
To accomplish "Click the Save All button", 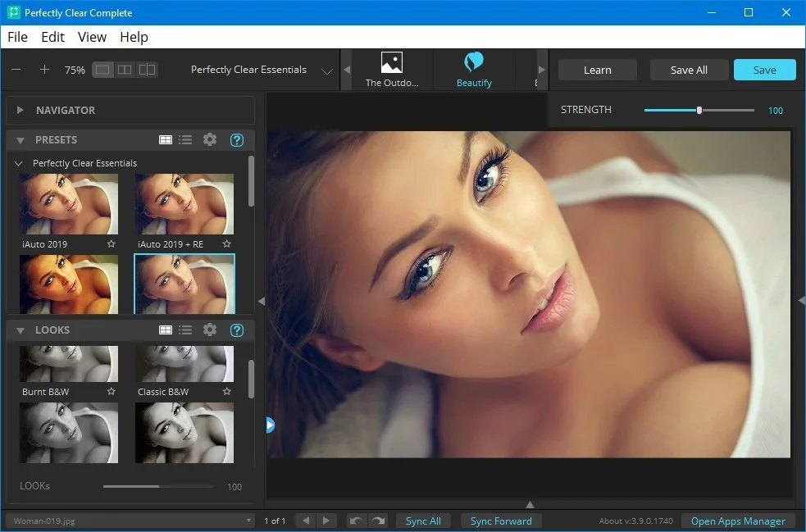I will (x=689, y=70).
